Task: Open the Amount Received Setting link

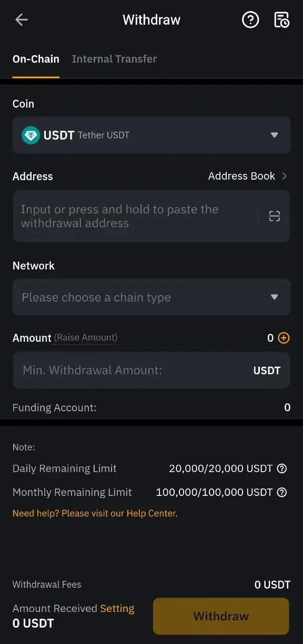Action: click(x=118, y=608)
